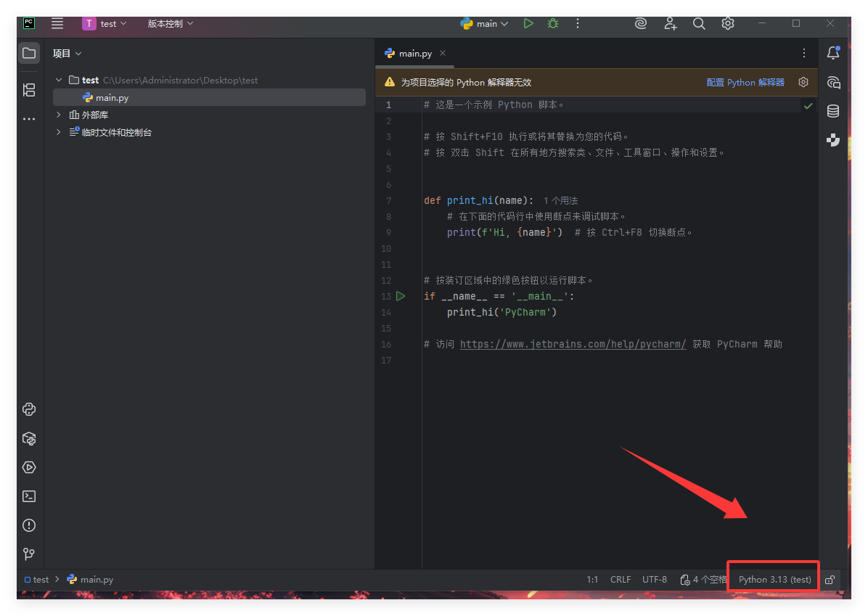This screenshot has width=868, height=616.
Task: Show more tool windows ellipsis
Action: pos(29,119)
